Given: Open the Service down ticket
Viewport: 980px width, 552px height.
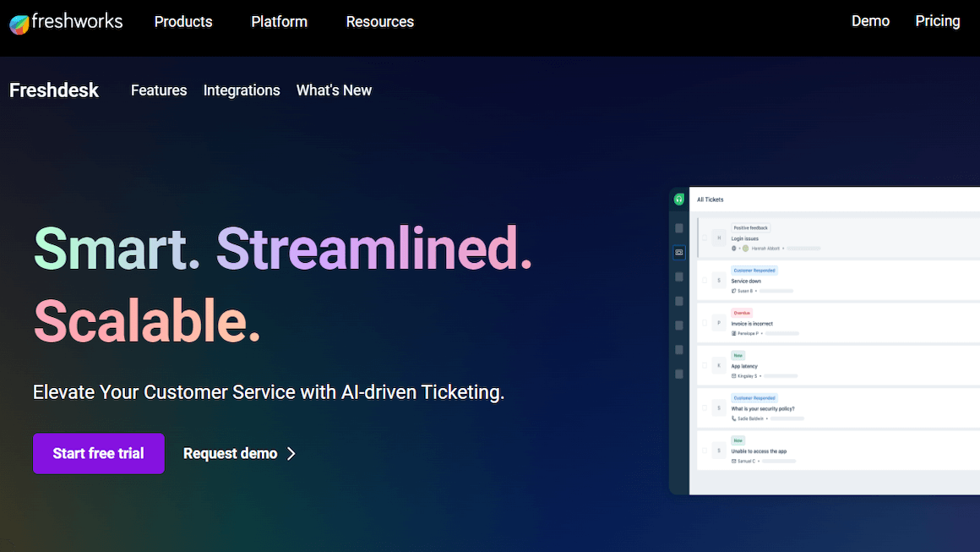Looking at the screenshot, I should pos(746,281).
